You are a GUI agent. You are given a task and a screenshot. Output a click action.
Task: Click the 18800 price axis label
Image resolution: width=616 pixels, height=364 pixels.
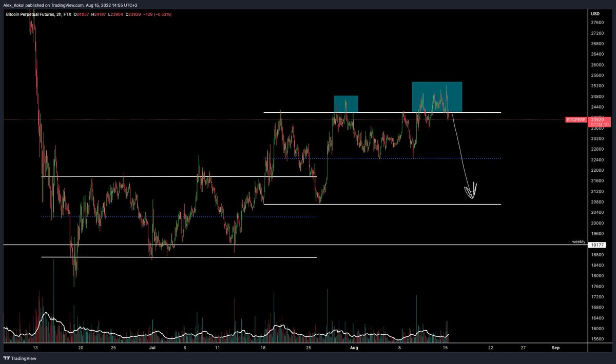click(x=596, y=255)
